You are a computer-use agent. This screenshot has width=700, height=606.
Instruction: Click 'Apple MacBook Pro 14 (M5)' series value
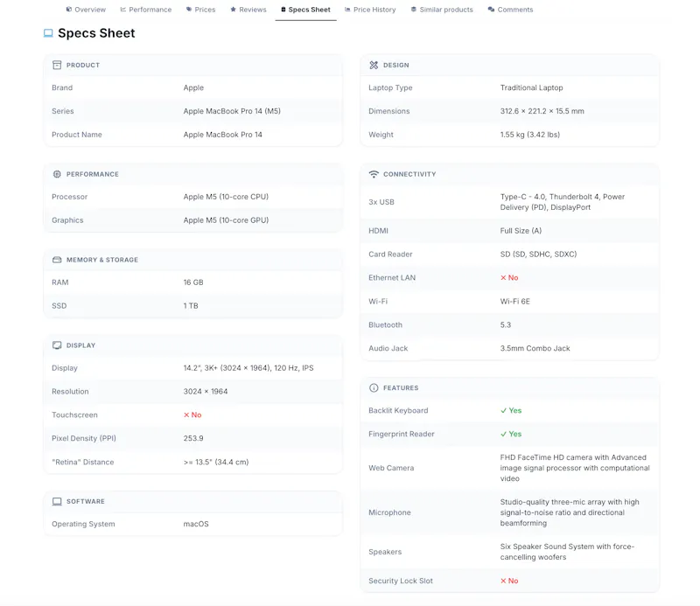(x=232, y=111)
